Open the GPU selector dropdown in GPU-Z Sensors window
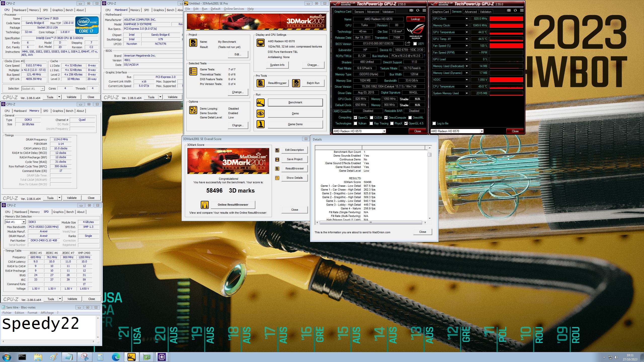Viewport: 644px width, 362px height. (481, 131)
